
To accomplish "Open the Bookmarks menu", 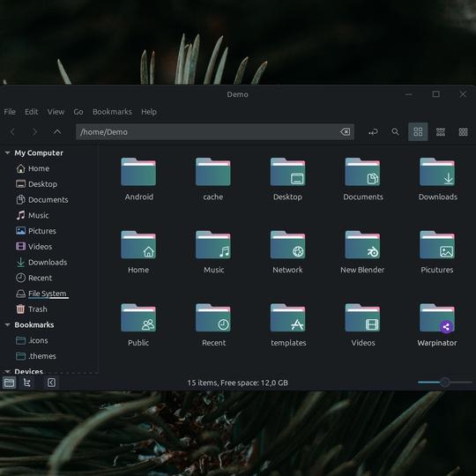I will [112, 112].
